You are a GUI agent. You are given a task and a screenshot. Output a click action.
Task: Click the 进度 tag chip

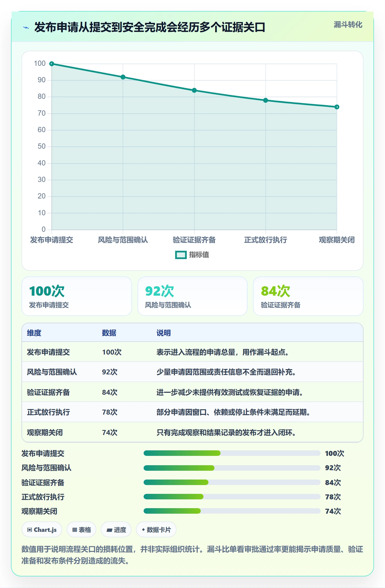[116, 530]
